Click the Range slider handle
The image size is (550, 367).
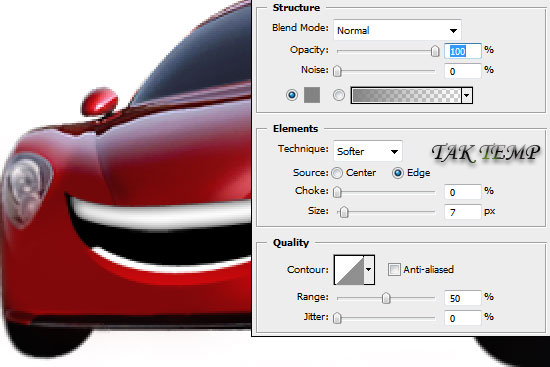coord(386,298)
